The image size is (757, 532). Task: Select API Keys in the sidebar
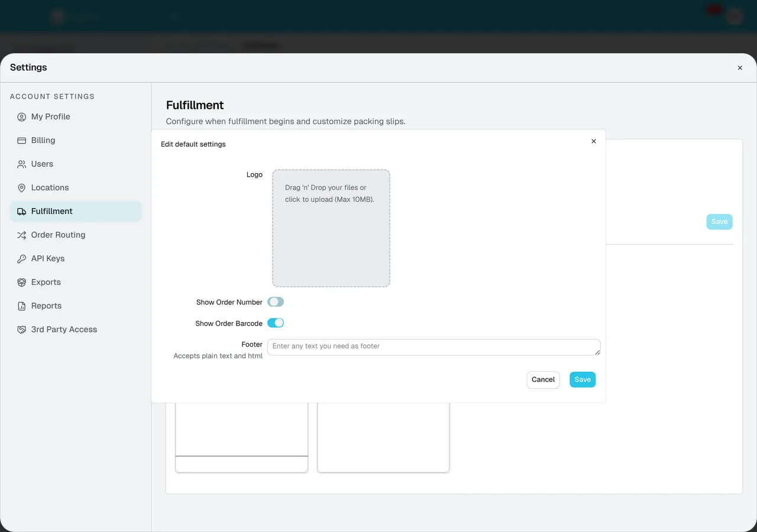[x=76, y=258]
